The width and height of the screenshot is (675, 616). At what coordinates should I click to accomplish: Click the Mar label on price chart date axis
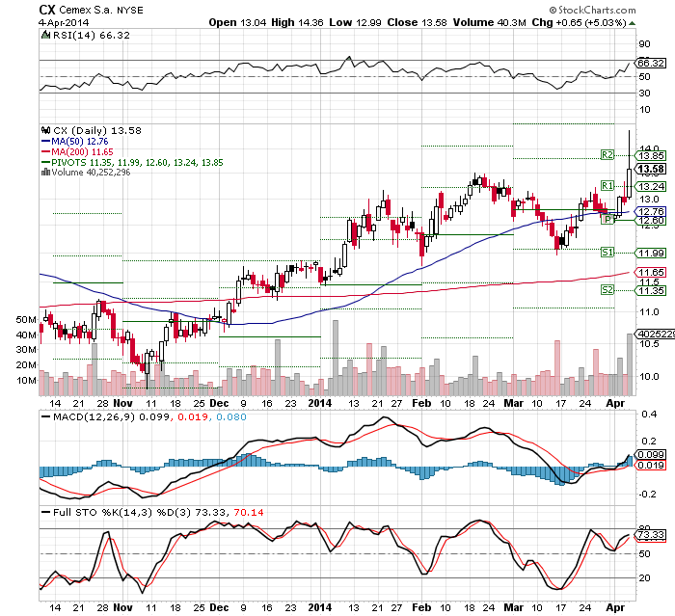tap(514, 403)
